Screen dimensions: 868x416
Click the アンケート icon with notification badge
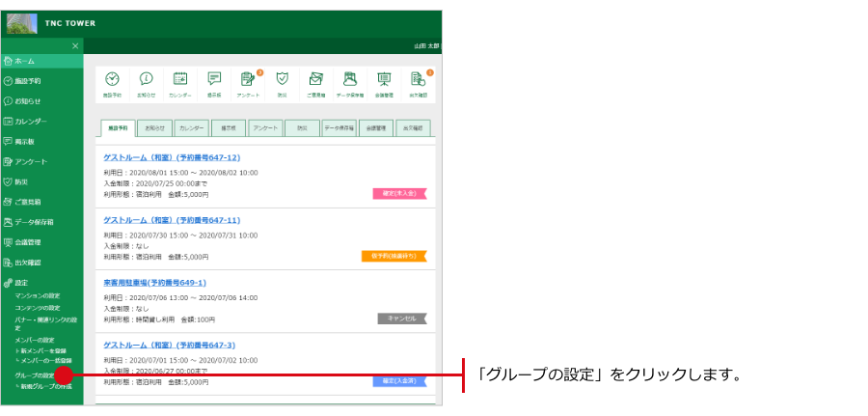(248, 81)
